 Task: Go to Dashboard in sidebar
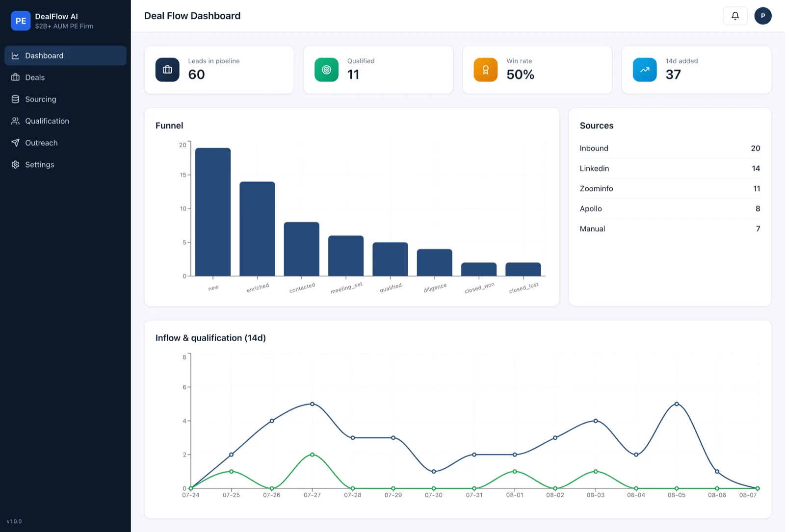65,56
